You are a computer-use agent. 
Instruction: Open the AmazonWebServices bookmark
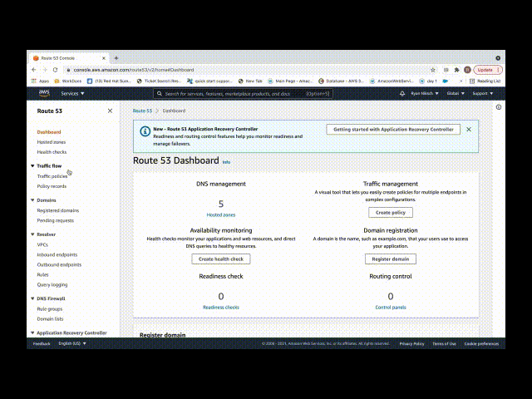click(x=392, y=81)
